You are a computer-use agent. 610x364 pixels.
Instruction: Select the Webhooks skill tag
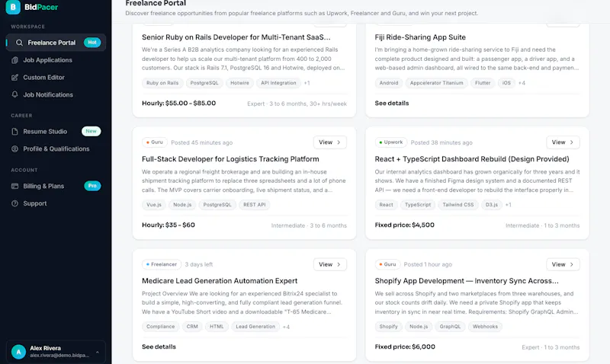[x=485, y=327]
